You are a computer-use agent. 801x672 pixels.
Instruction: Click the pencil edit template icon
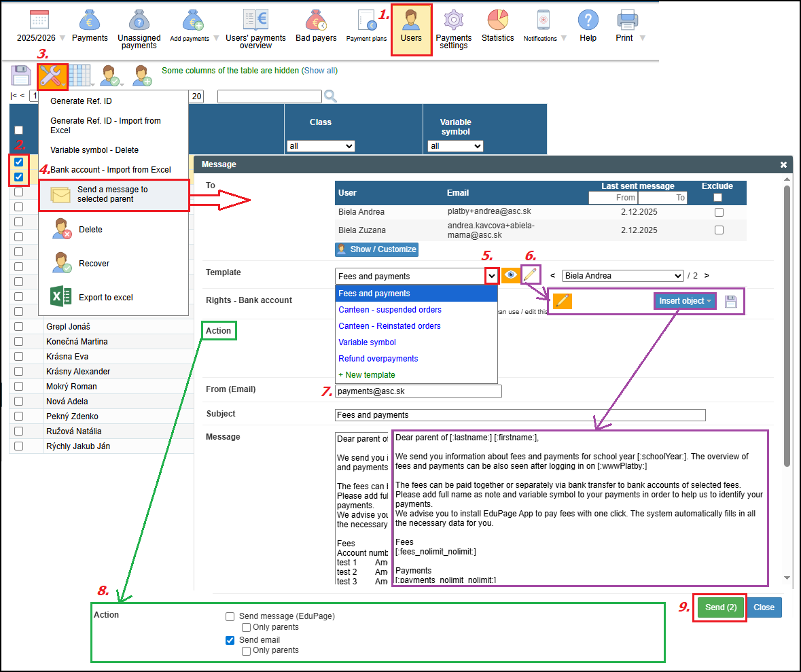coord(530,275)
